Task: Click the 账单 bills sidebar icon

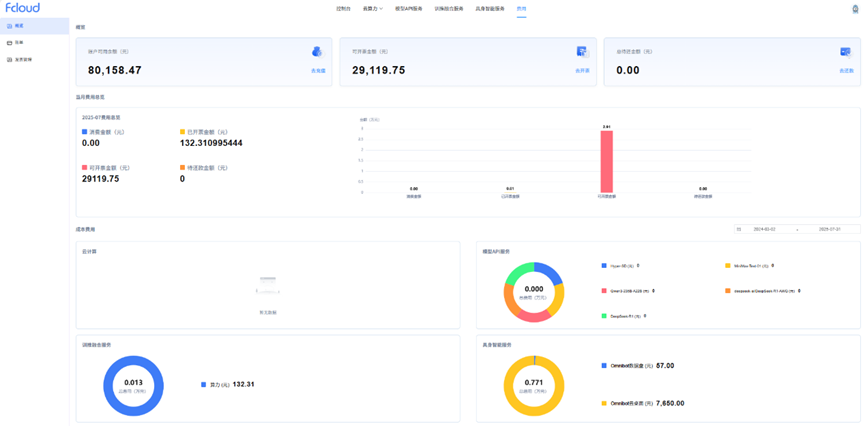Action: [x=10, y=43]
